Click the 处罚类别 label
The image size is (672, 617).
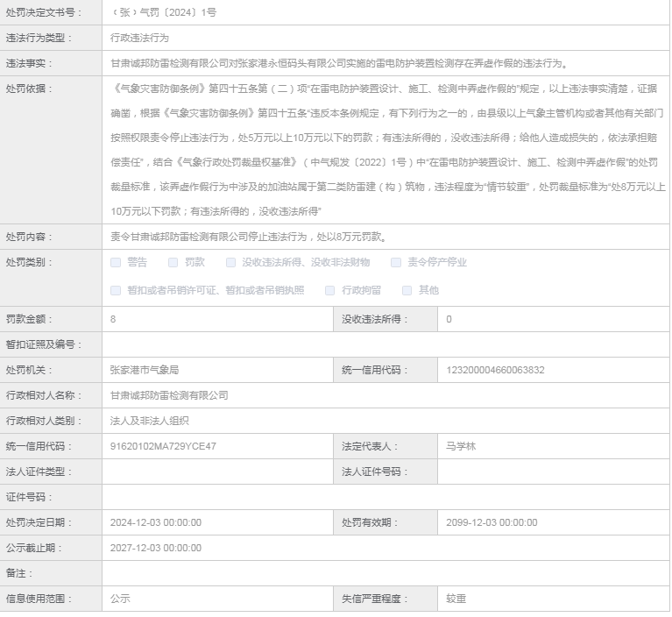pos(29,262)
